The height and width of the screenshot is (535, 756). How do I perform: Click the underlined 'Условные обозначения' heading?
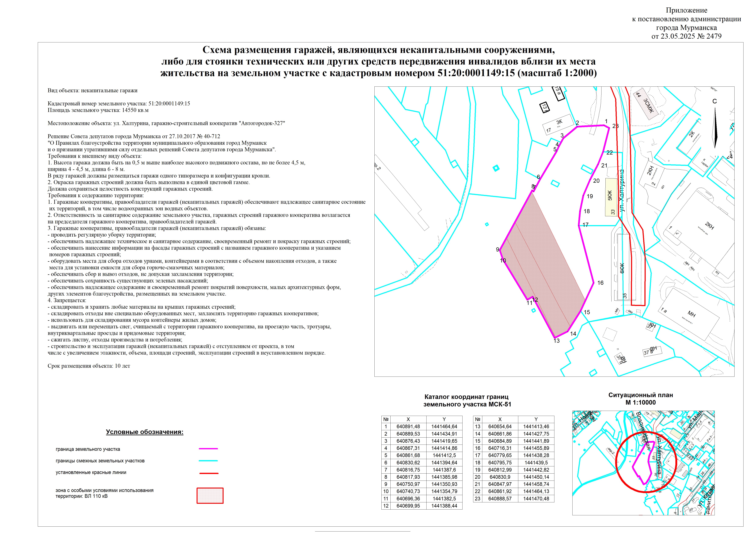point(145,432)
